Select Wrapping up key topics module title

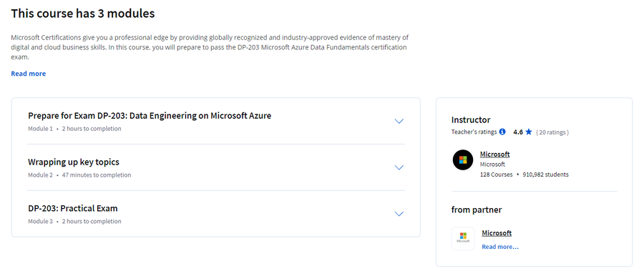74,162
